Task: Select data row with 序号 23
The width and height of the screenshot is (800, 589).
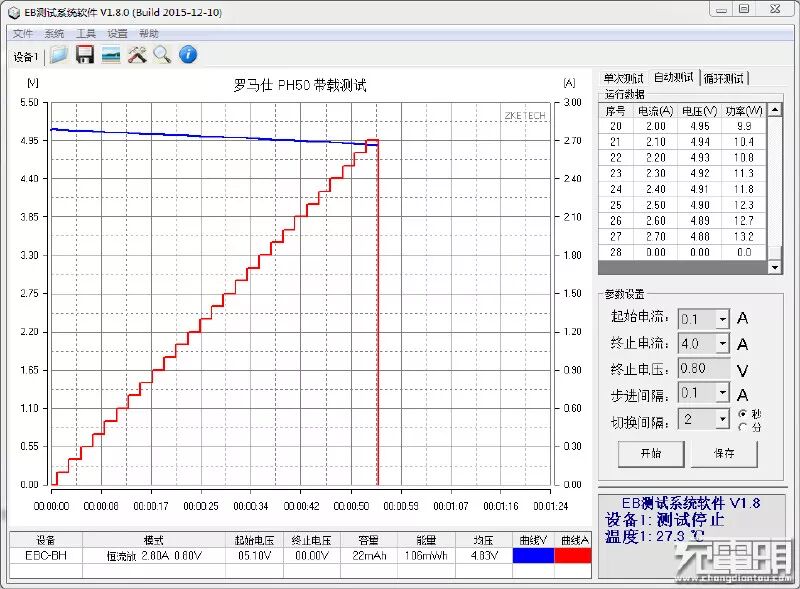Action: 683,174
